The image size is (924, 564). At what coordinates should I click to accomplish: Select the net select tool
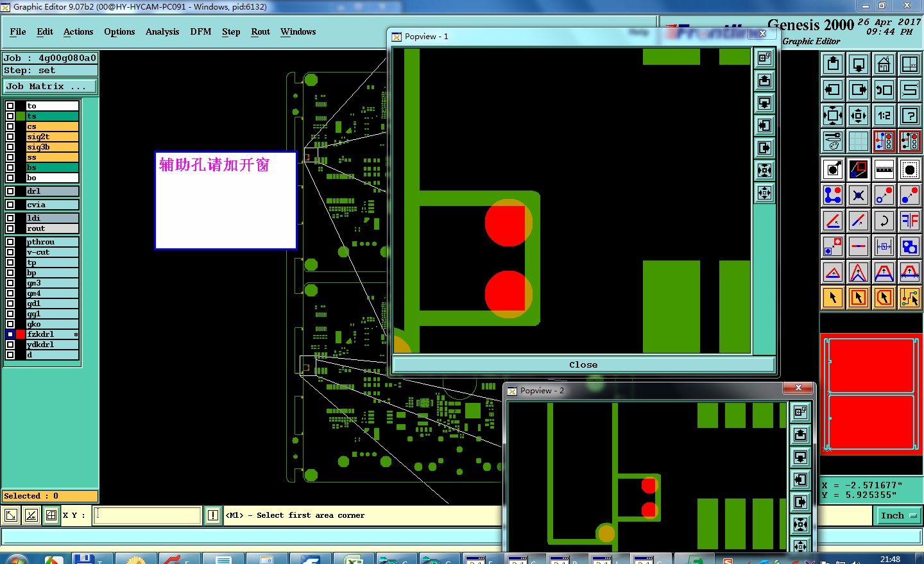(x=910, y=298)
